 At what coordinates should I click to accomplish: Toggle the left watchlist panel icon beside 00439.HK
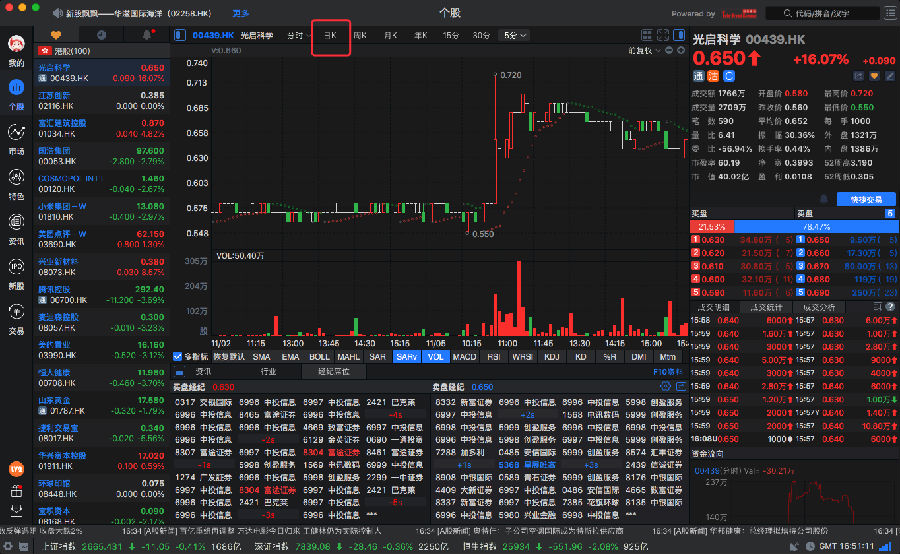(180, 35)
